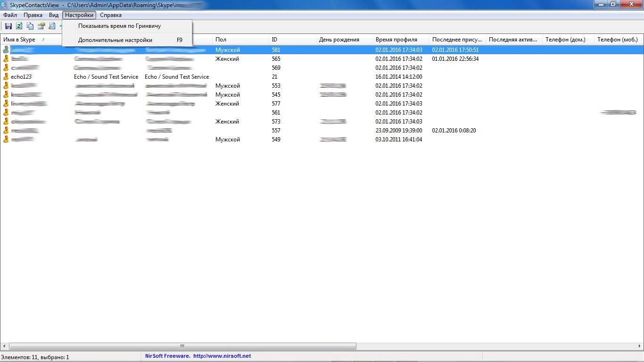
Task: Click the contact icon of row with ID 581
Action: coord(6,49)
